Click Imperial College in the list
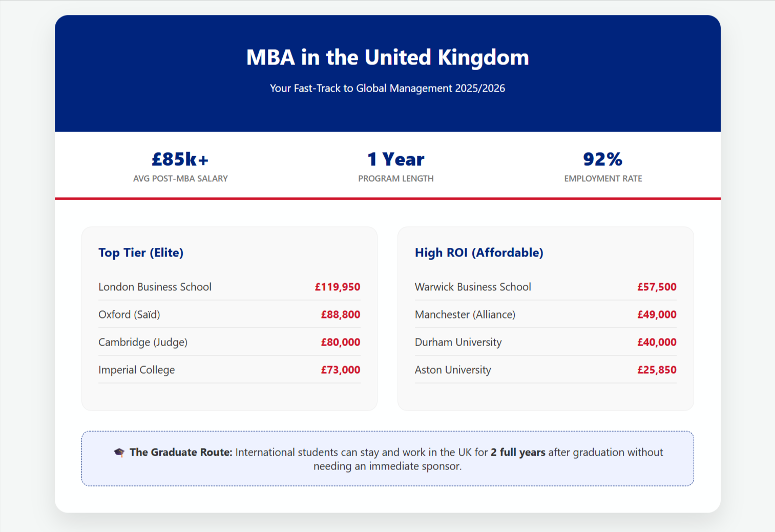775x532 pixels. 136,370
